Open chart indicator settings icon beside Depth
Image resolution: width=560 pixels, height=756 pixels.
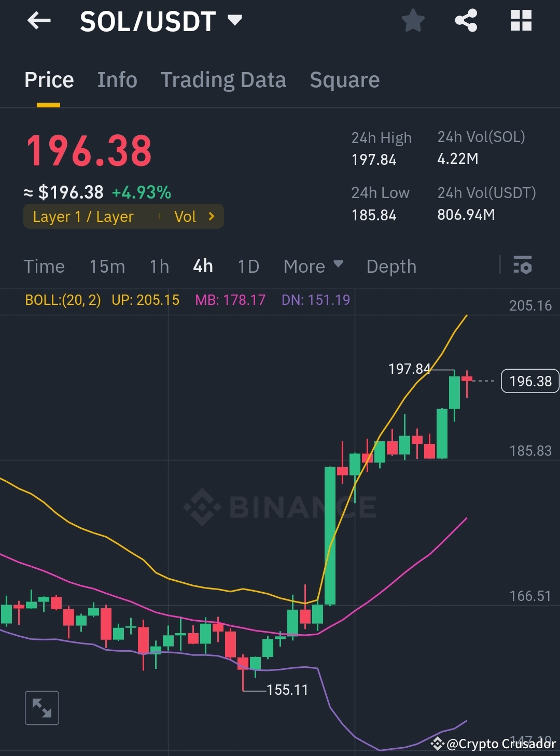pyautogui.click(x=523, y=266)
